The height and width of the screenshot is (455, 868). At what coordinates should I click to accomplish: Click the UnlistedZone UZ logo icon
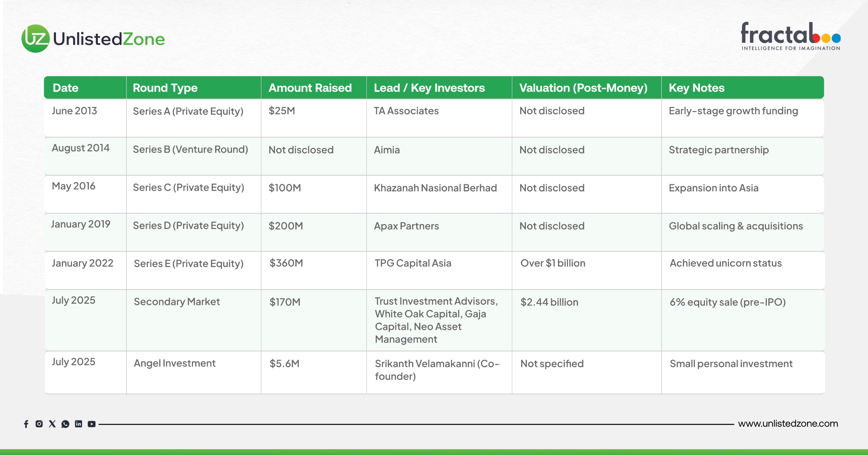pyautogui.click(x=35, y=39)
